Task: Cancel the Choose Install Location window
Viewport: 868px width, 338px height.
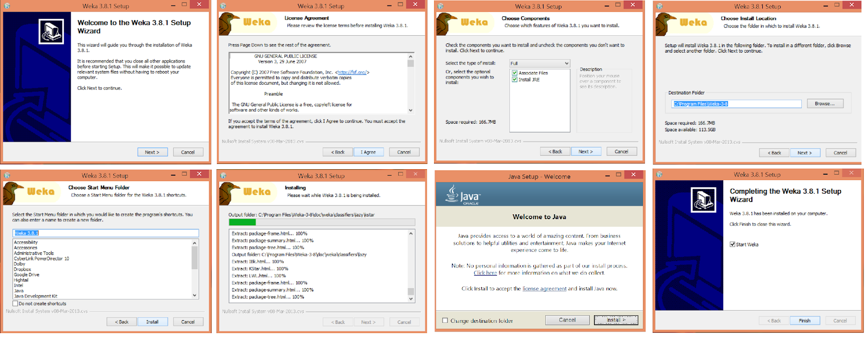Action: 840,152
